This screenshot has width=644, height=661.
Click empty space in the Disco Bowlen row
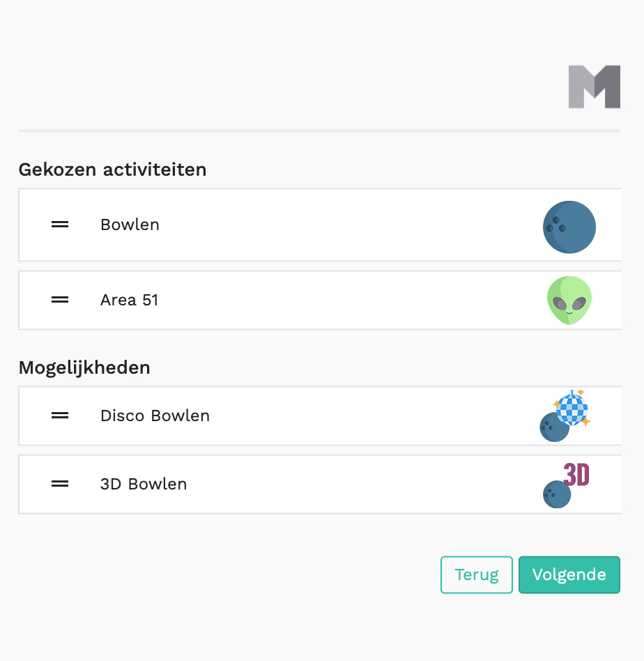click(x=362, y=416)
